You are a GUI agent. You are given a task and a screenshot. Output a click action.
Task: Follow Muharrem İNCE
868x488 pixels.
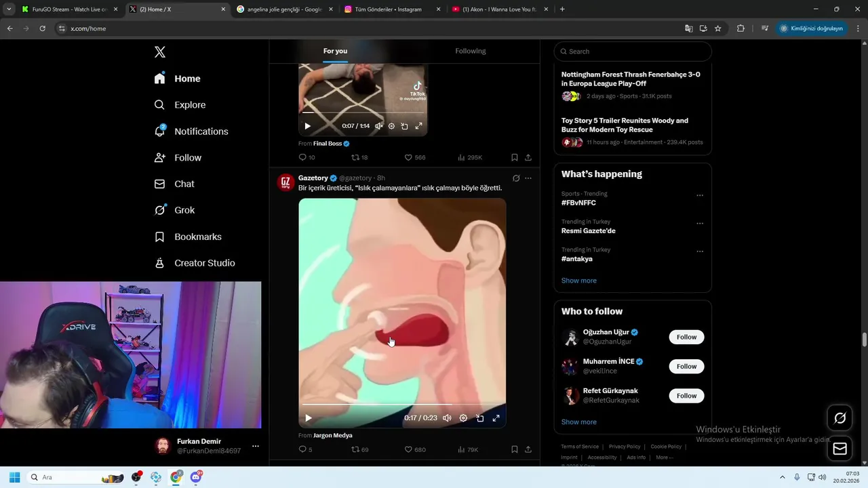point(686,367)
